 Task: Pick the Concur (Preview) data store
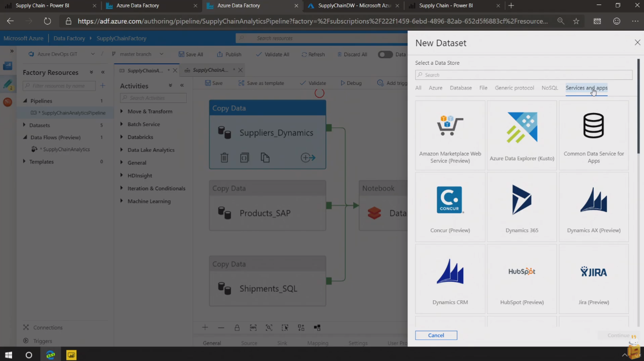[450, 207]
